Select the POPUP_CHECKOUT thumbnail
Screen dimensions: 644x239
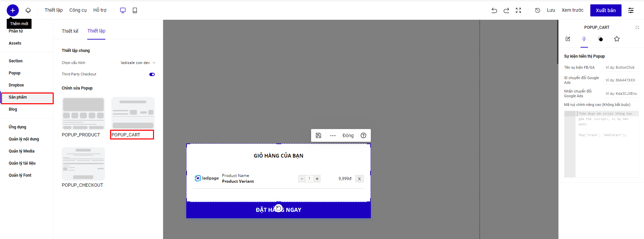pyautogui.click(x=83, y=164)
